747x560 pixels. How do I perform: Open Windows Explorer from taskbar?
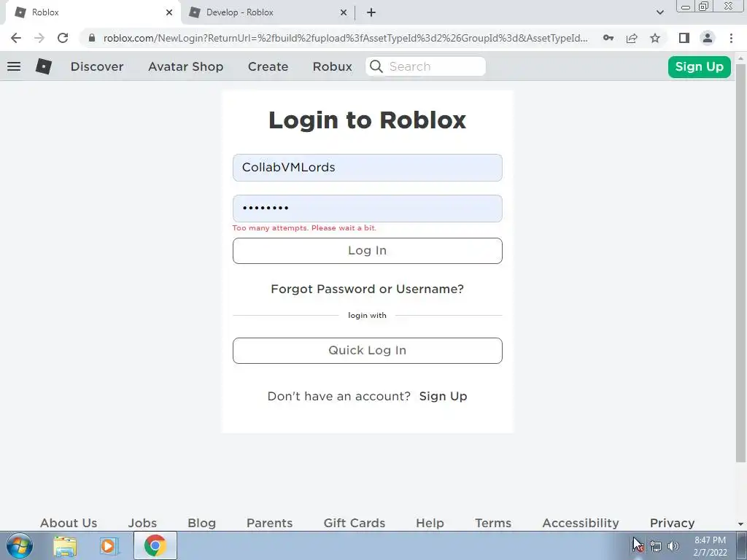pyautogui.click(x=65, y=545)
